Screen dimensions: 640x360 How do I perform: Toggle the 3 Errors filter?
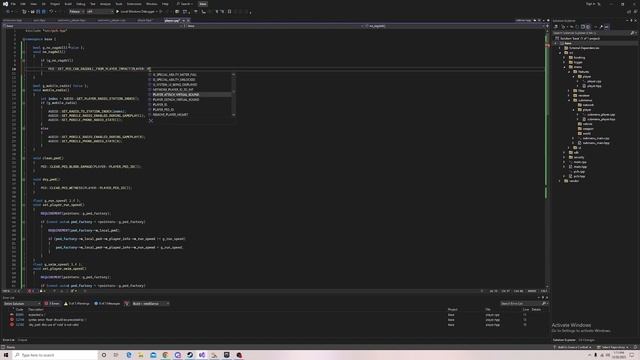pyautogui.click(x=52, y=304)
